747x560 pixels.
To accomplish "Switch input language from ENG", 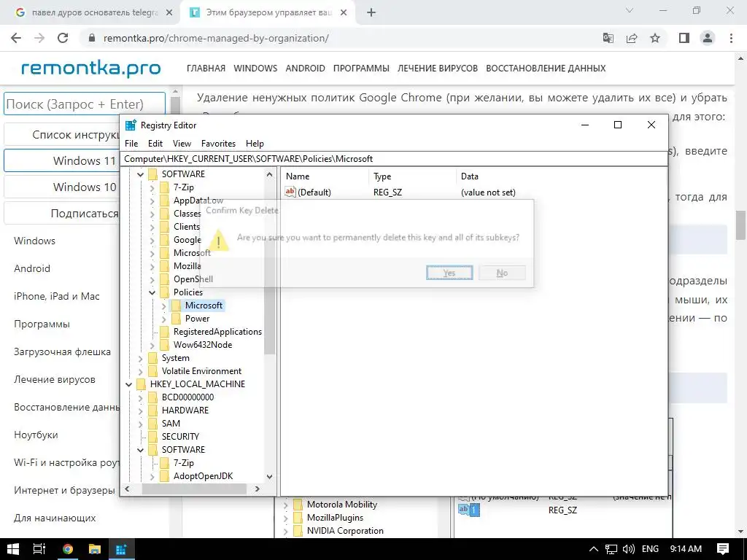I will [650, 549].
